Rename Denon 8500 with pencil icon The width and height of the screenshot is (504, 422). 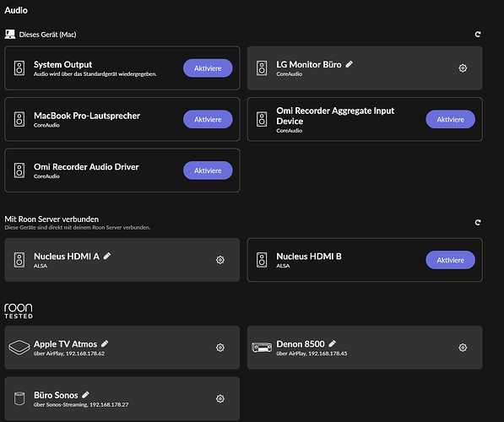333,344
